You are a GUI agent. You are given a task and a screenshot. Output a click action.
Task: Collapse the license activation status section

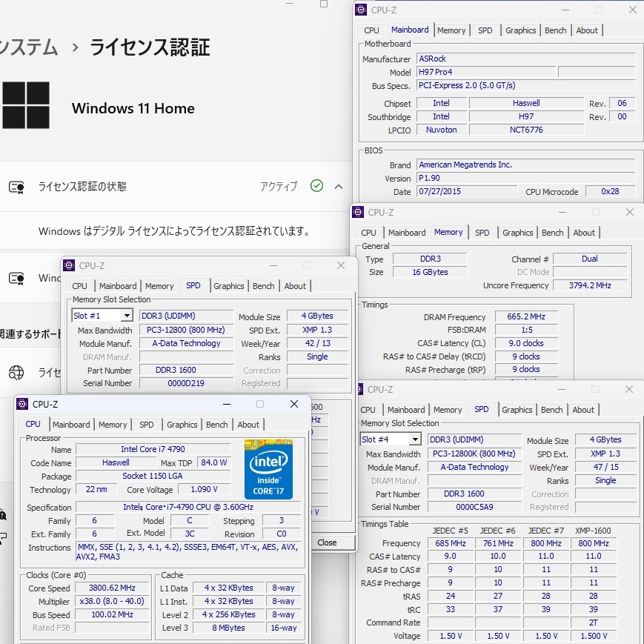339,186
